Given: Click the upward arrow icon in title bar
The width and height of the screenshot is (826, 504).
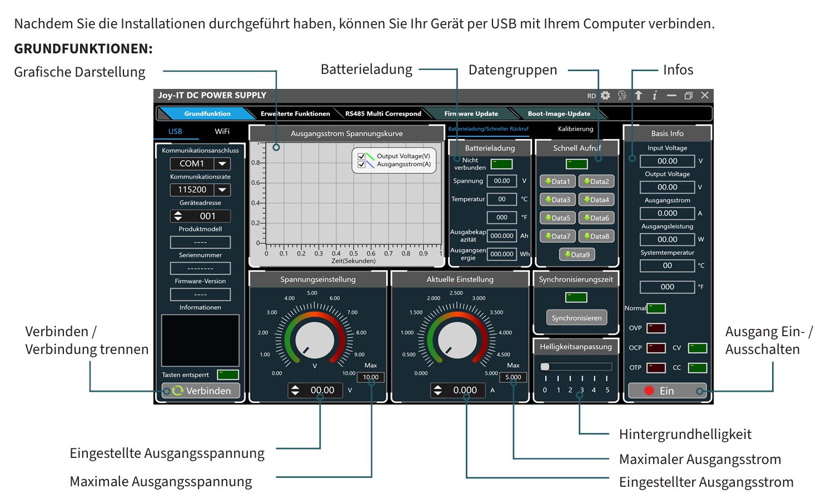Looking at the screenshot, I should 639,96.
